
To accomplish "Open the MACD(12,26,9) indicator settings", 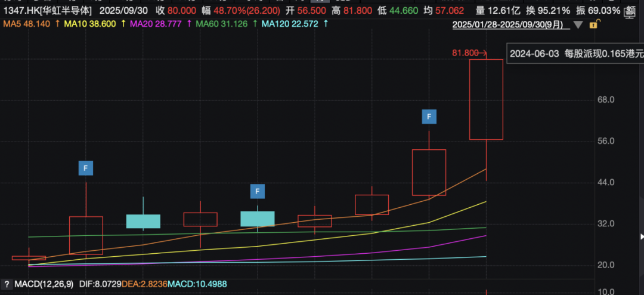I will click(45, 284).
